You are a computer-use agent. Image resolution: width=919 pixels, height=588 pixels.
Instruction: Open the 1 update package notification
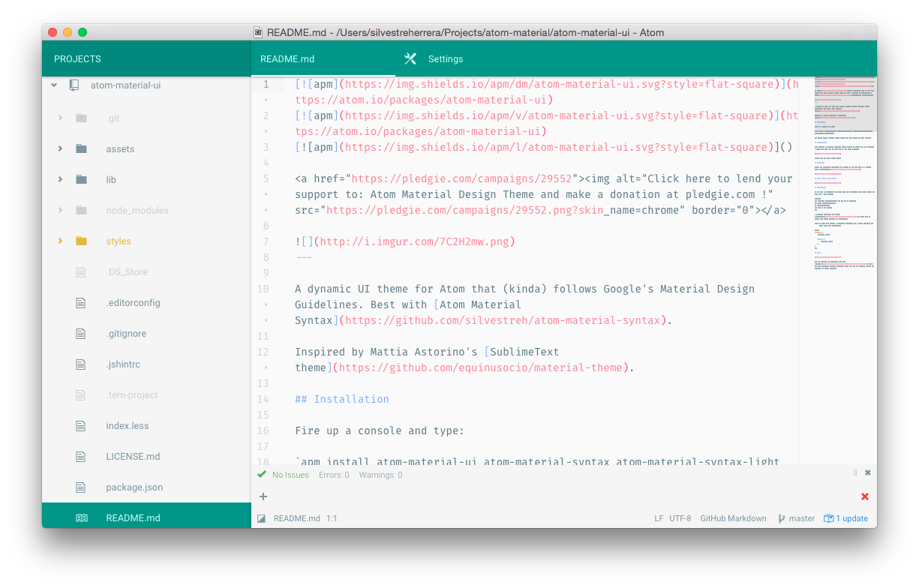pyautogui.click(x=851, y=518)
